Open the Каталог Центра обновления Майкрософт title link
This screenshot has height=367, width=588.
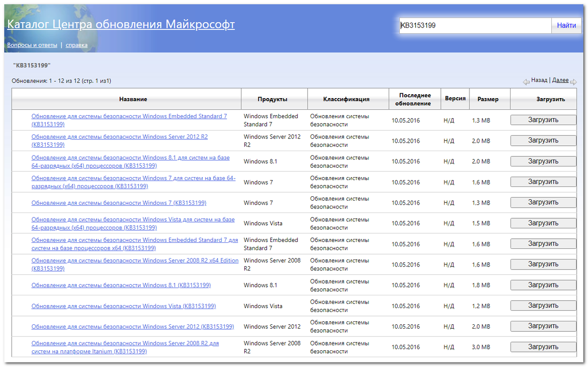tap(121, 24)
